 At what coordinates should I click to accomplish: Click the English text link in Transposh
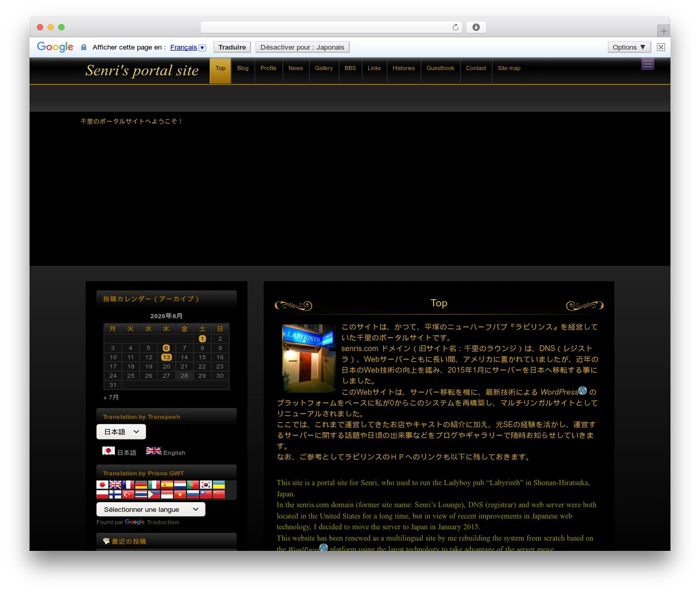174,453
